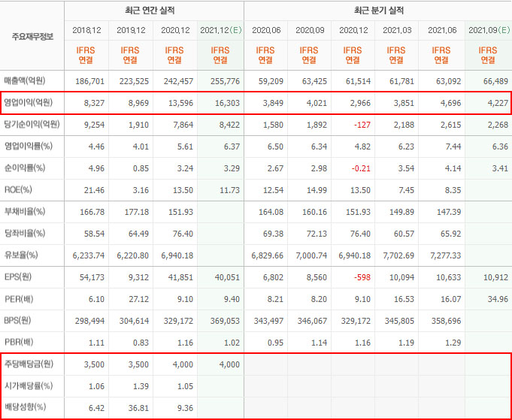Click IFRS 연결 under the 2018.12 column
The width and height of the screenshot is (512, 420).
[86, 55]
